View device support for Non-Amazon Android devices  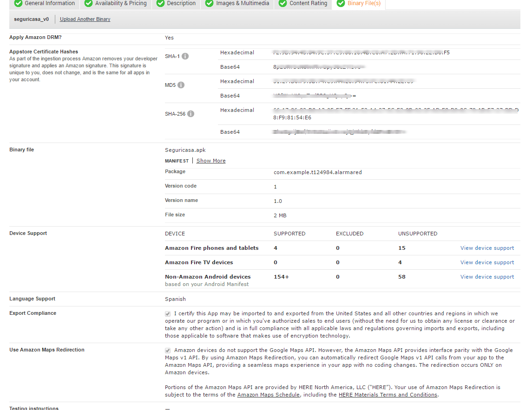tap(487, 277)
